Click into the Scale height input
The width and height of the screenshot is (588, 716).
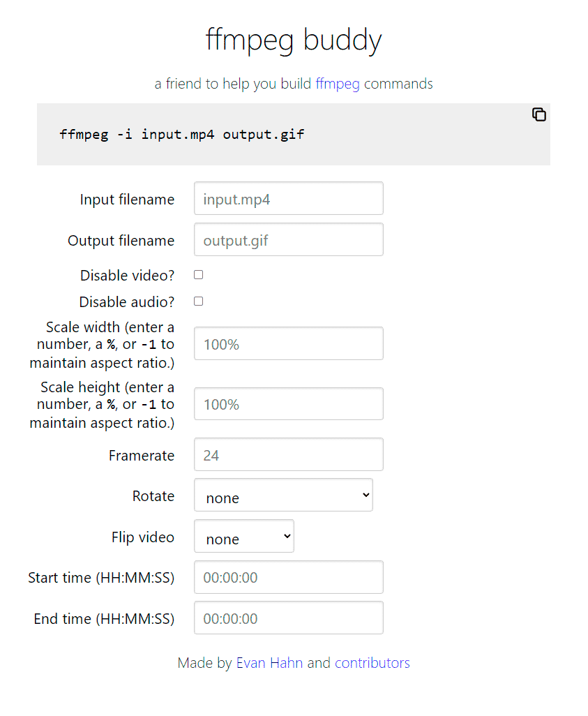point(289,404)
